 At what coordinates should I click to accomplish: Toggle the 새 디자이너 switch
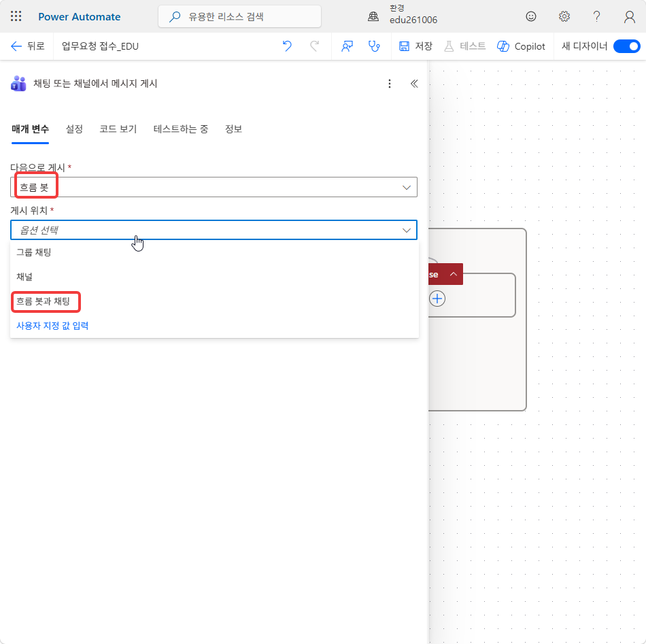(626, 46)
